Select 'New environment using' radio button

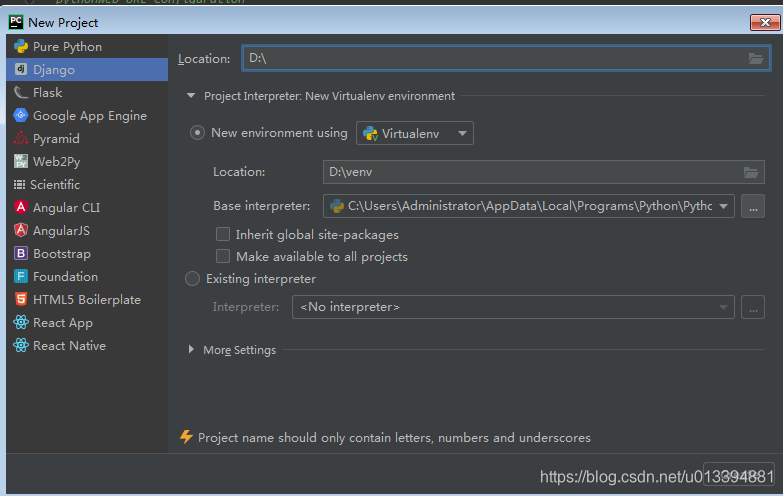197,133
